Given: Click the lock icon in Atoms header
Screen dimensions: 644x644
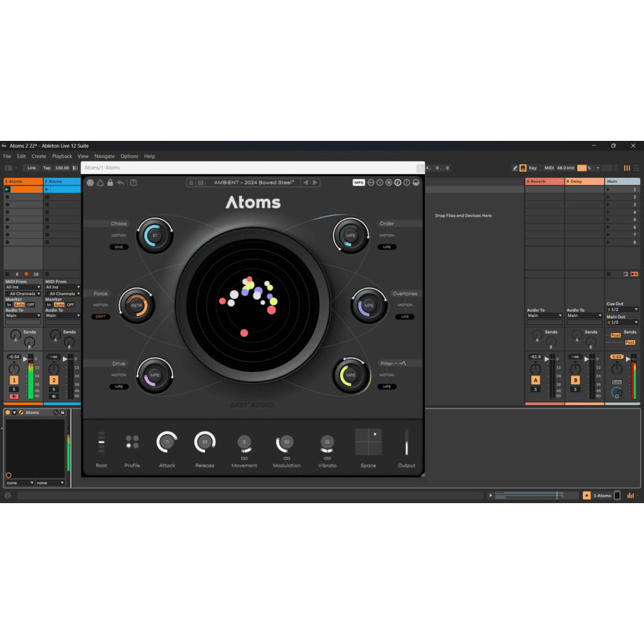Looking at the screenshot, I should (x=109, y=182).
